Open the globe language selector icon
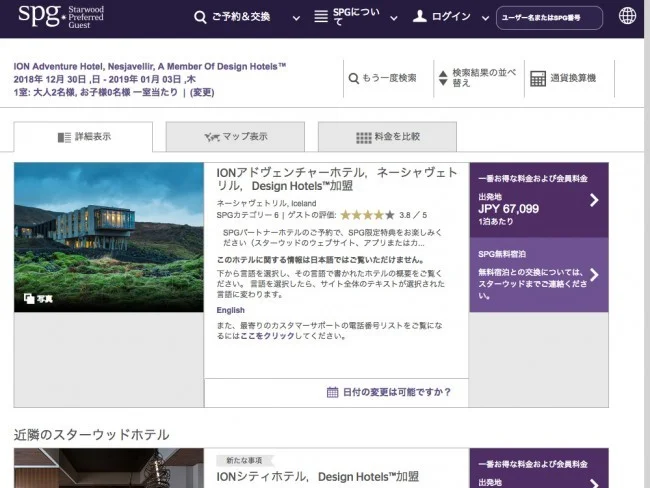This screenshot has width=650, height=488. [628, 17]
